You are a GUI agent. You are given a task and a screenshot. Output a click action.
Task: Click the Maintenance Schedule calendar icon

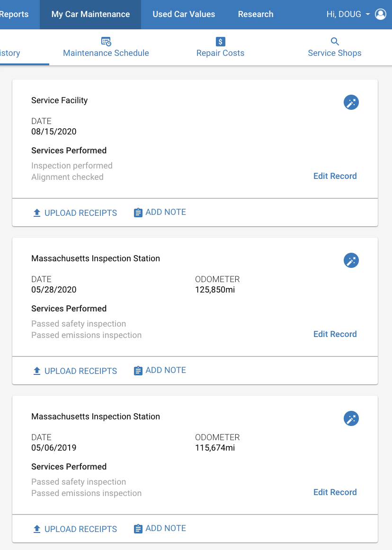pos(106,41)
